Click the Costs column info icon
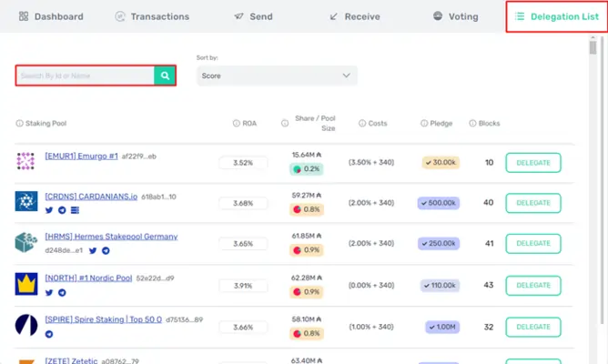 [362, 123]
